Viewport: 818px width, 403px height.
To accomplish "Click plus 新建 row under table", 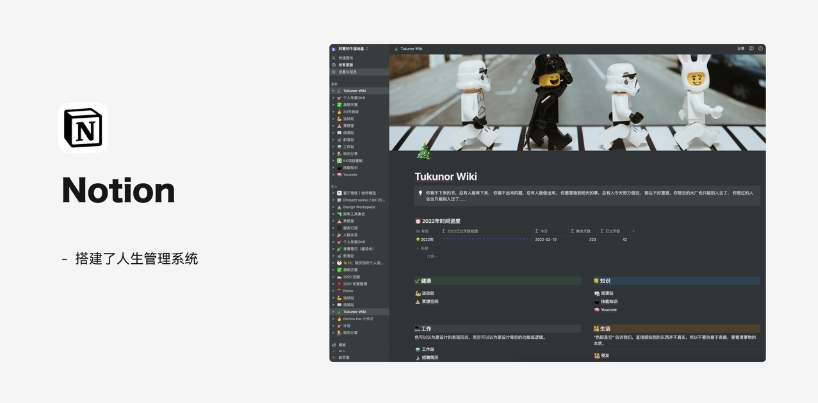I will tap(423, 248).
